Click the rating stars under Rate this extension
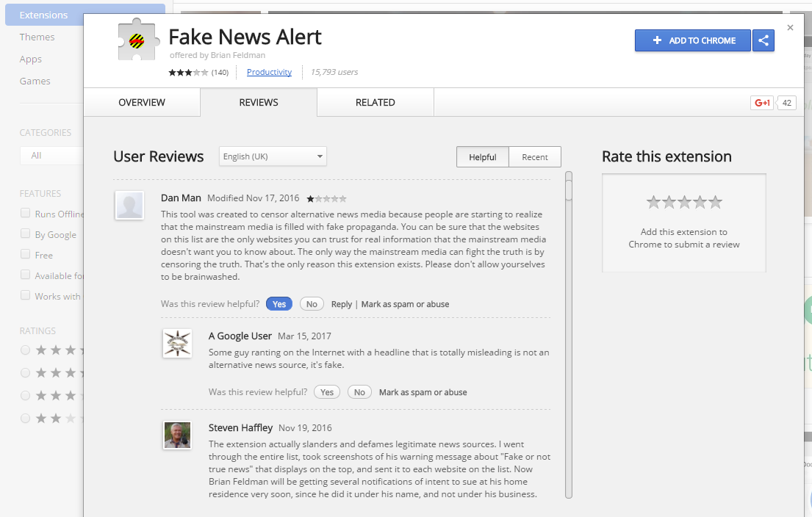The image size is (812, 517). coord(683,202)
